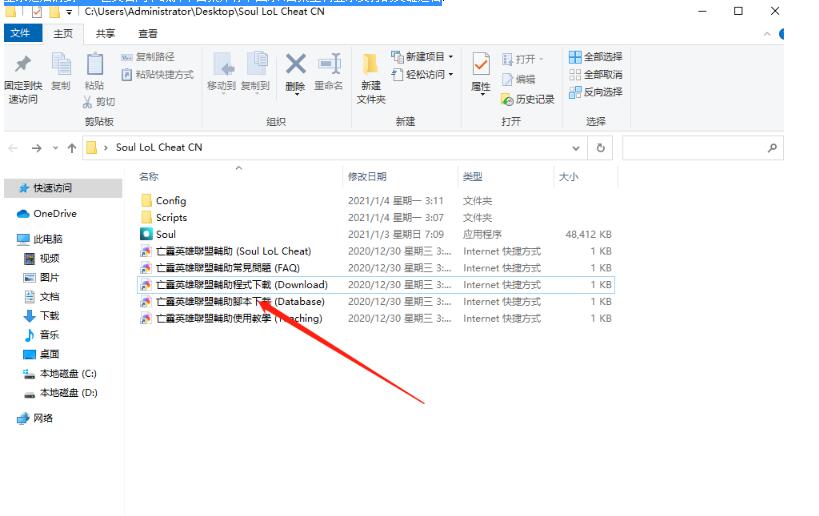Viewport: 819px width, 516px height.
Task: Click Edit in the Open group
Action: [x=518, y=79]
